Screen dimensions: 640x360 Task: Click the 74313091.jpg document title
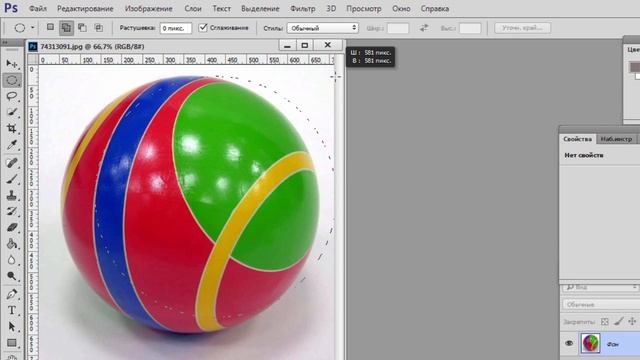pyautogui.click(x=92, y=47)
